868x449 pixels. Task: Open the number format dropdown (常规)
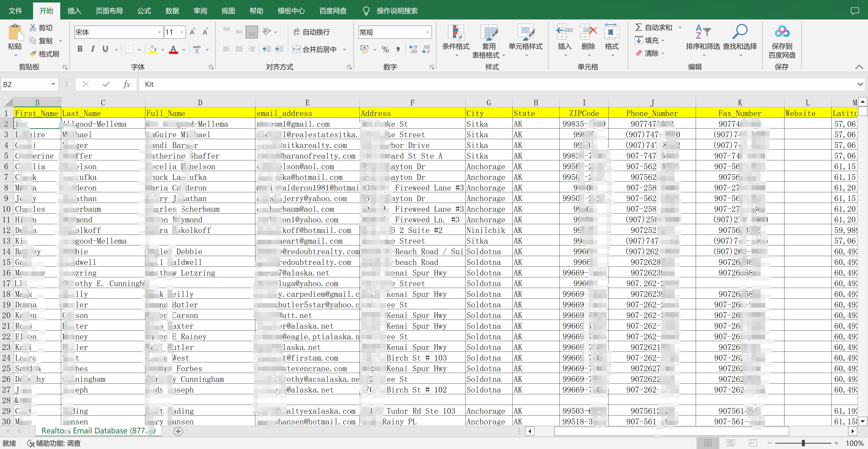pyautogui.click(x=428, y=32)
